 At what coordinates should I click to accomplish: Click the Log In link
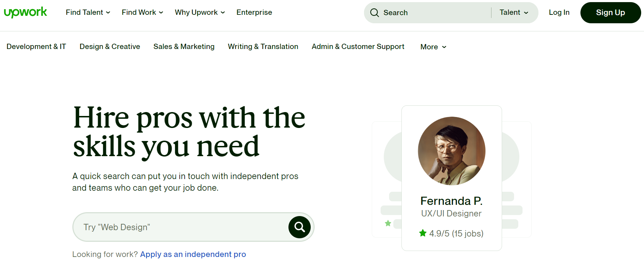click(x=559, y=12)
